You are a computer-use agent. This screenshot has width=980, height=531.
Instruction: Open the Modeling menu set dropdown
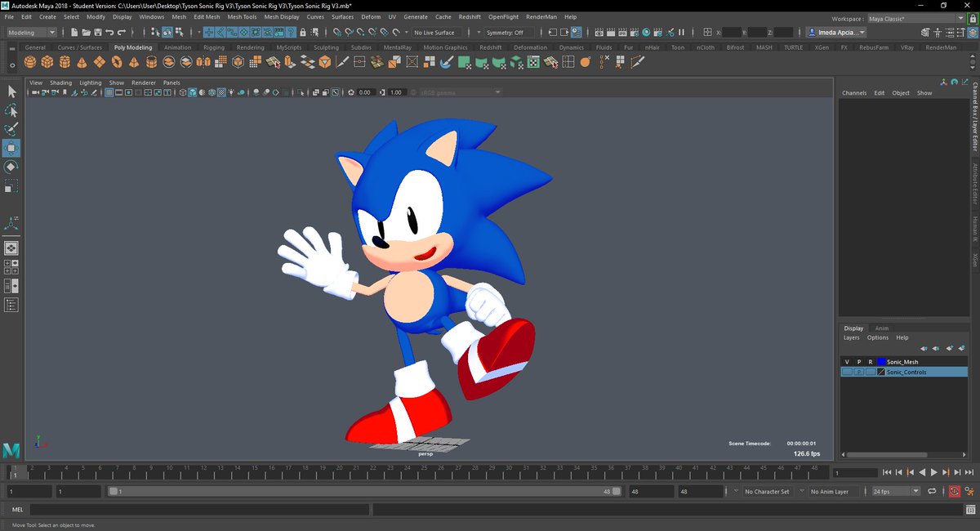point(32,33)
